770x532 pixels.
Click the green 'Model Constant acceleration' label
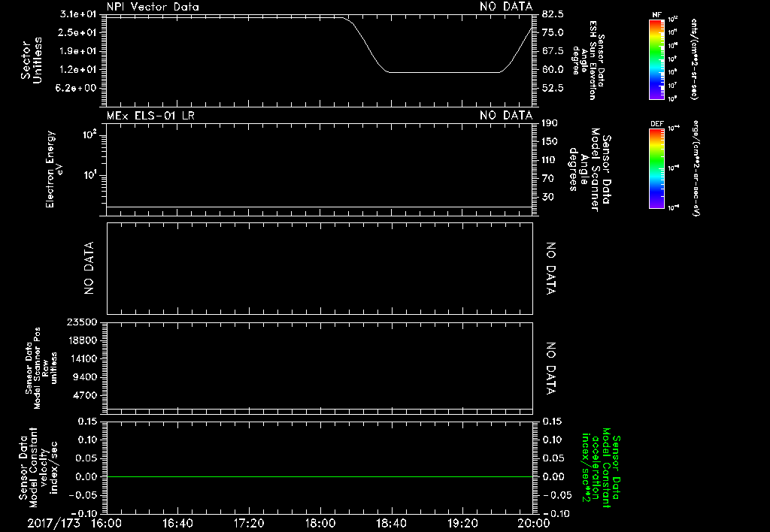[601, 468]
